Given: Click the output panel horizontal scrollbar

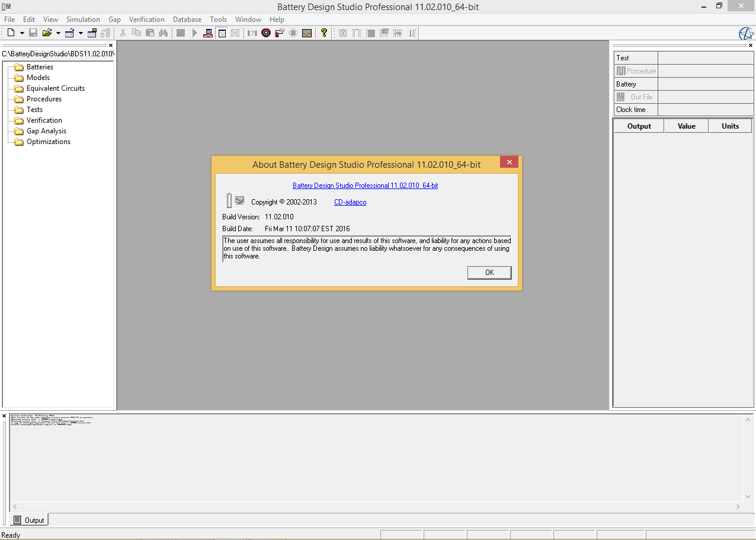Looking at the screenshot, I should [377, 507].
